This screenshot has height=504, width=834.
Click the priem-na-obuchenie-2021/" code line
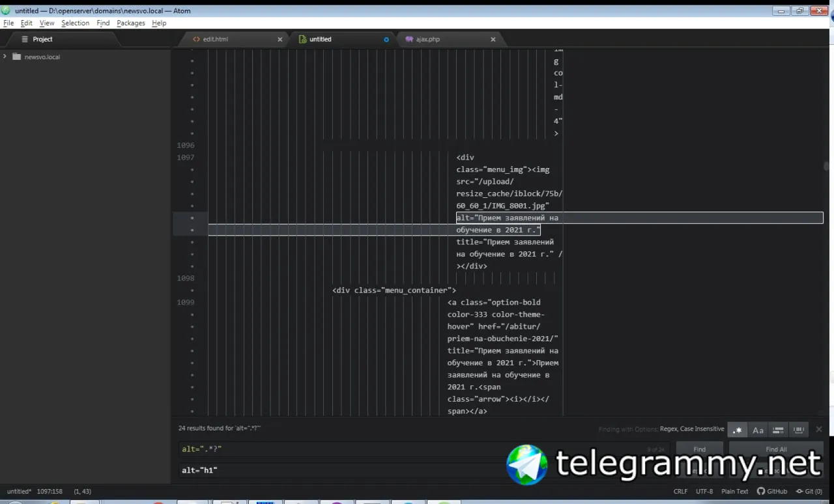pos(503,339)
